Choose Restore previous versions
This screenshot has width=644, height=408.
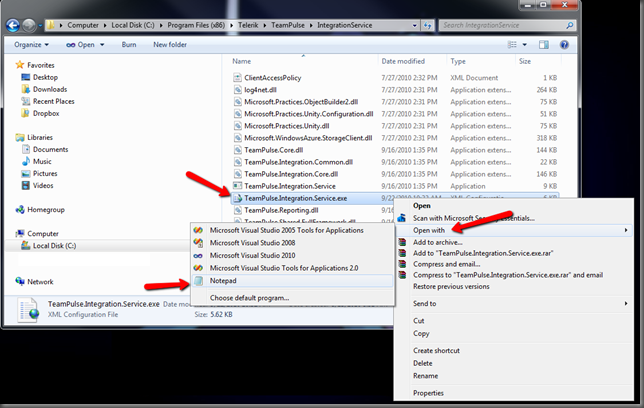pos(451,286)
